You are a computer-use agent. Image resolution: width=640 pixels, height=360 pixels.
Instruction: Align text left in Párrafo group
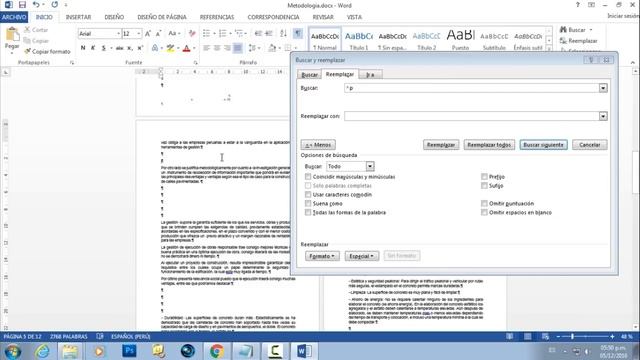point(207,48)
